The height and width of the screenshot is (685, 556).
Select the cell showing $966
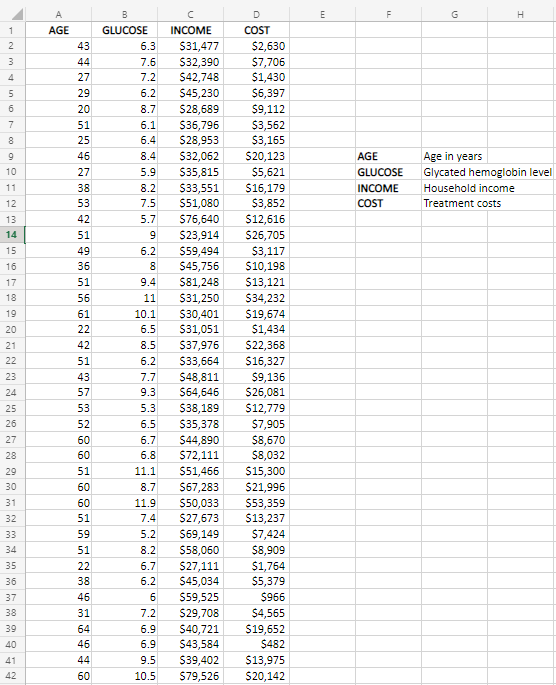click(x=256, y=597)
